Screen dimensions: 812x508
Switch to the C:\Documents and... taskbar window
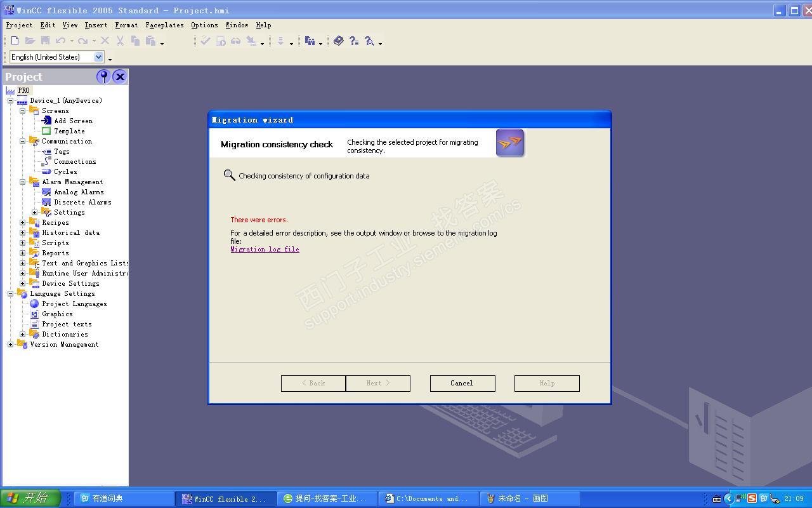428,498
